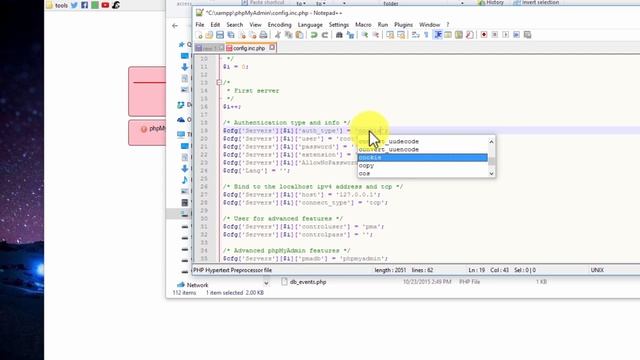Click the 'controluser' = 'pma' code line
This screenshot has width=640, height=360.
coord(304,227)
